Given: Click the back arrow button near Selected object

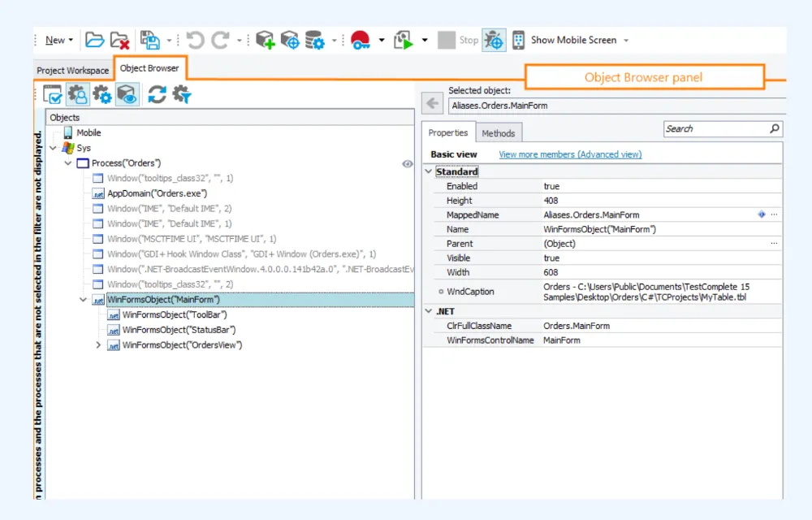Looking at the screenshot, I should pos(433,103).
